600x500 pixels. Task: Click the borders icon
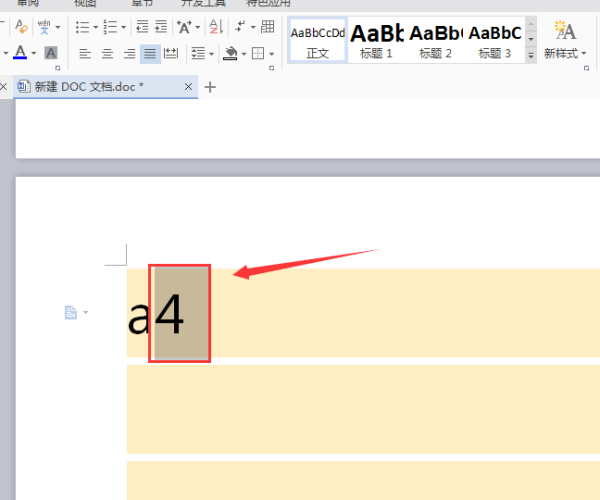point(258,53)
